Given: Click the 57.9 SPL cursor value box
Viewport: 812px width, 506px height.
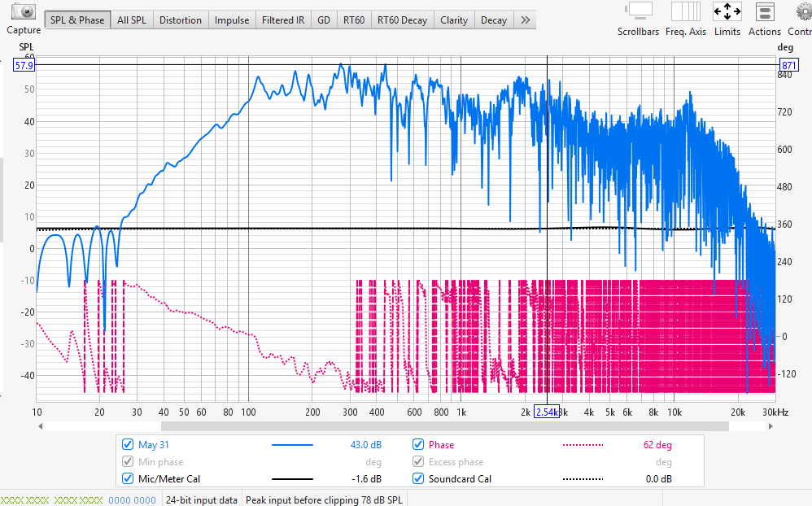Looking at the screenshot, I should [x=24, y=65].
